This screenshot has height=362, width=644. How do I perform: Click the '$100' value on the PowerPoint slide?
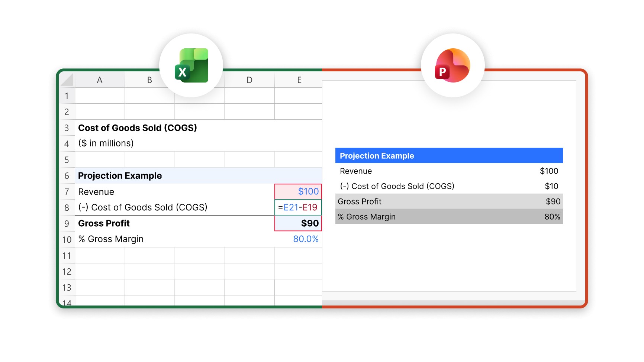point(549,171)
